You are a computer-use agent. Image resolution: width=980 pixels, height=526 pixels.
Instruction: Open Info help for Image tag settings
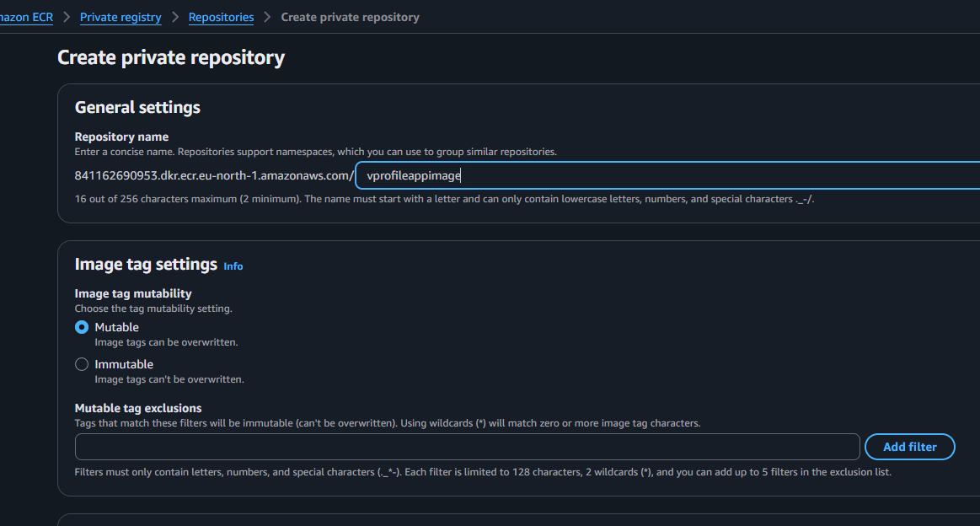click(233, 266)
